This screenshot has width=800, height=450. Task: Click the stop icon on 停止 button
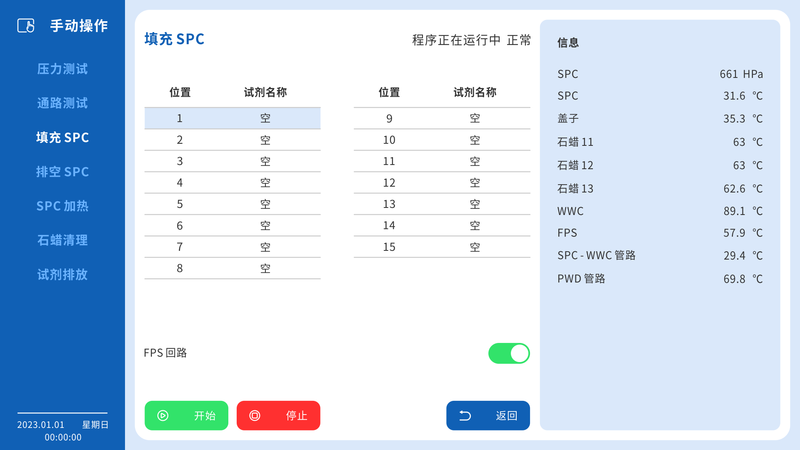(x=255, y=416)
